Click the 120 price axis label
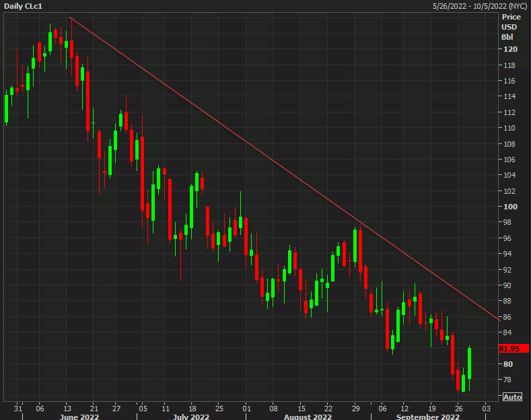The image size is (531, 420). (509, 49)
